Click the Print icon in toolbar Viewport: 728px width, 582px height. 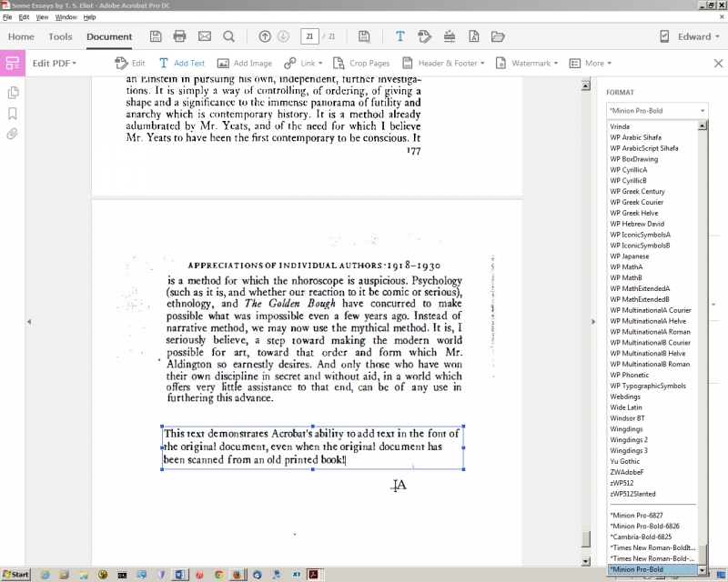coord(180,36)
